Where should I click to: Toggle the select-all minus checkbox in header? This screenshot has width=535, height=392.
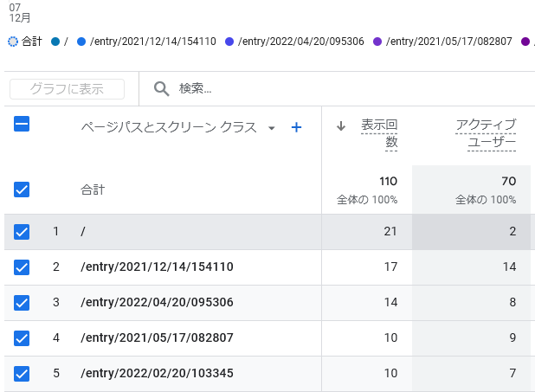tap(22, 124)
